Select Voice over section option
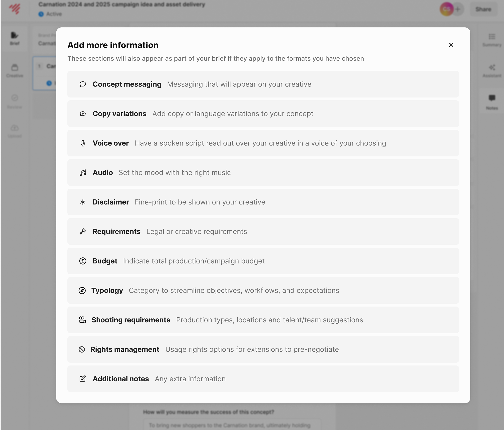504x430 pixels. tap(263, 143)
